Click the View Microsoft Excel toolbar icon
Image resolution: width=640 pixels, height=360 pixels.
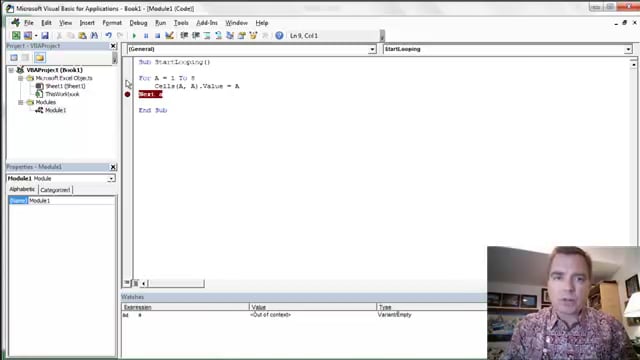(16, 36)
